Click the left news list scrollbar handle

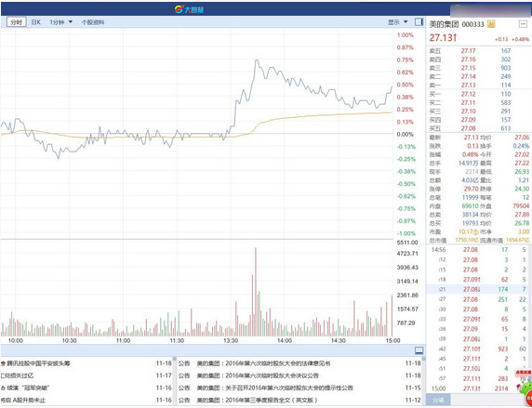(x=175, y=359)
